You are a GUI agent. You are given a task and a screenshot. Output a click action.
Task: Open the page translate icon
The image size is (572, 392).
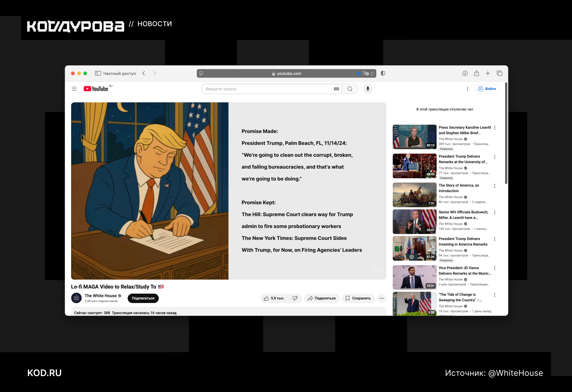click(x=366, y=73)
